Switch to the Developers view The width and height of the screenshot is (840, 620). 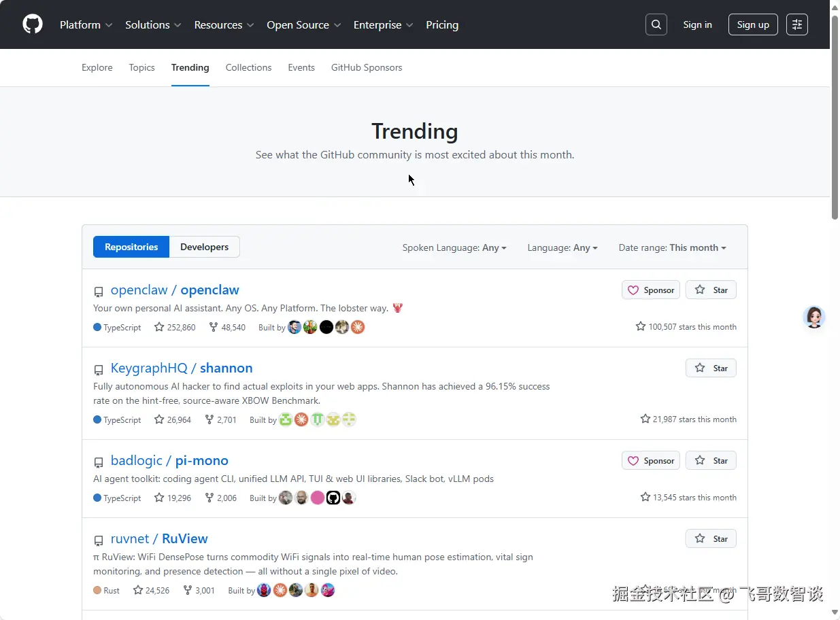tap(204, 247)
